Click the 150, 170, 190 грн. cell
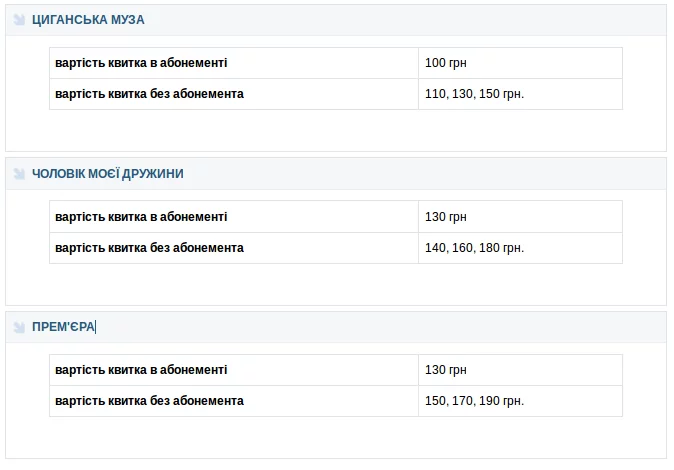This screenshot has height=470, width=674. (x=474, y=401)
